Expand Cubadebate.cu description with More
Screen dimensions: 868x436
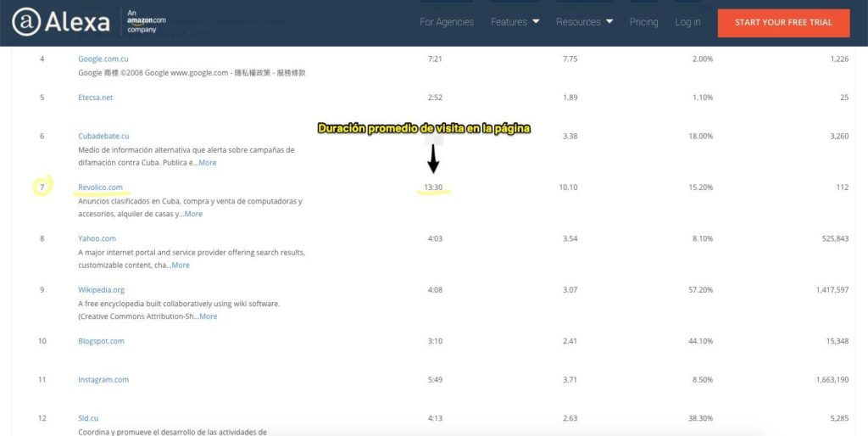pos(207,163)
